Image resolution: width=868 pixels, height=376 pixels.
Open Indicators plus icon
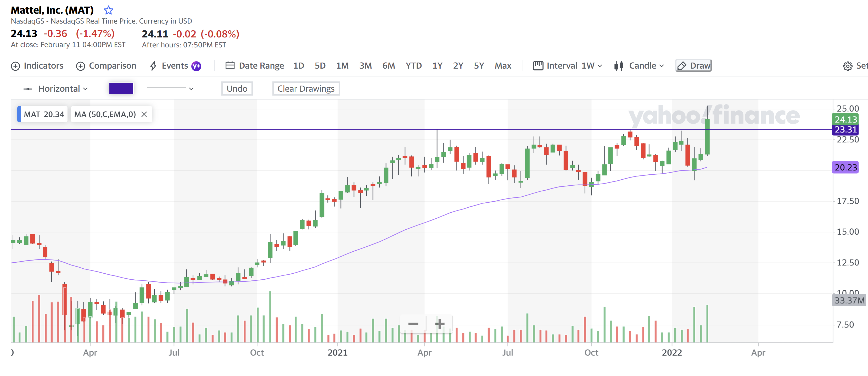point(15,66)
